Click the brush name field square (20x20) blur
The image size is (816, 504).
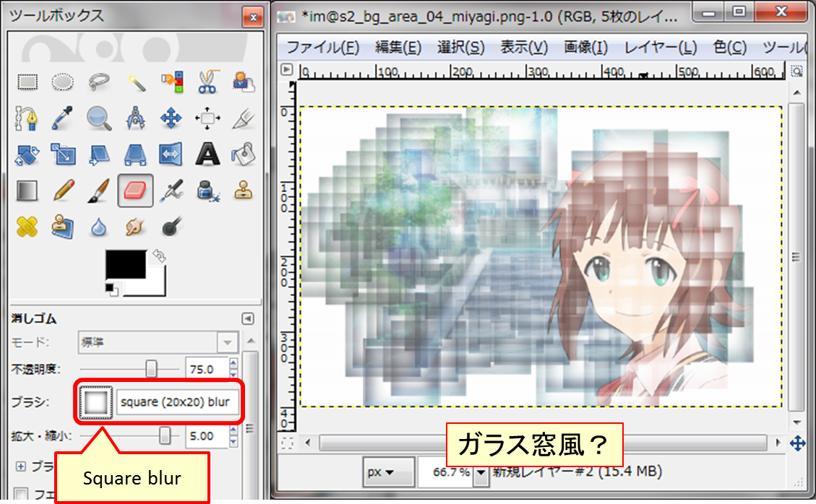click(178, 402)
